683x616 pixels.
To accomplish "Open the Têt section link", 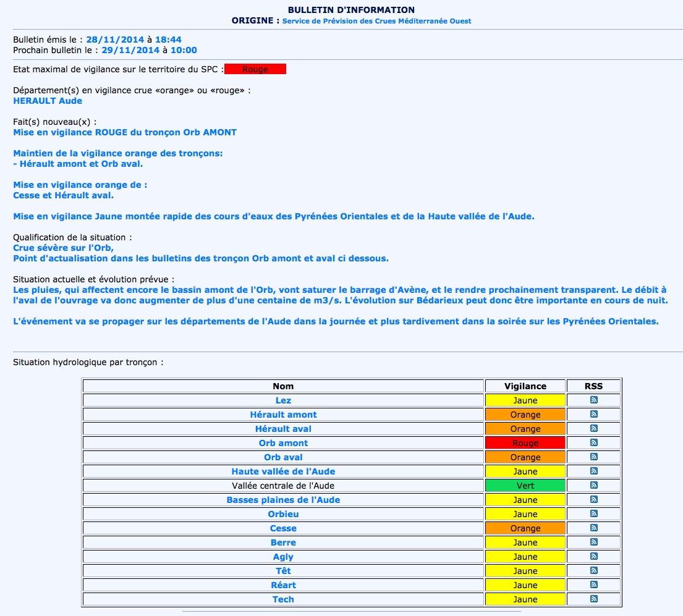I will [x=283, y=571].
